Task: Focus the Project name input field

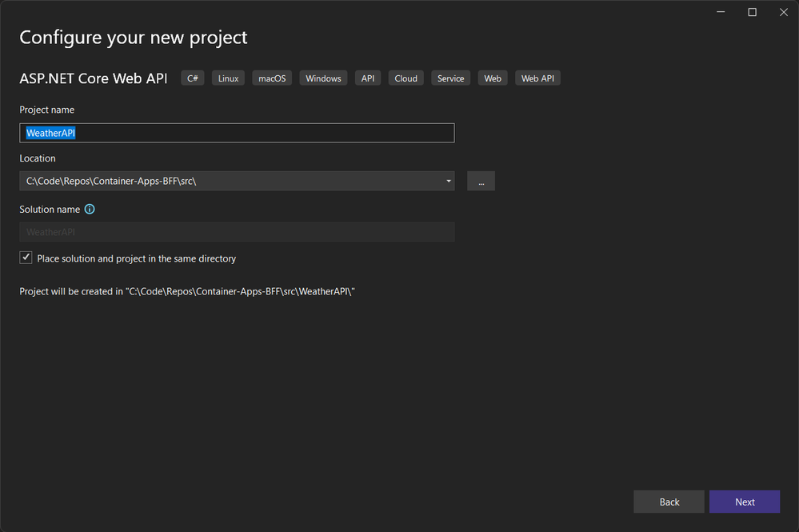Action: [237, 133]
